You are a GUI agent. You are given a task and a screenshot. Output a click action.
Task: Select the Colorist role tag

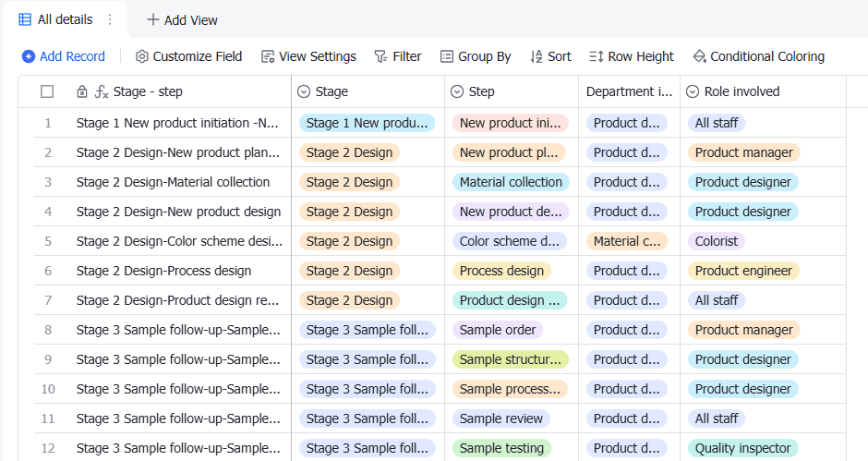(x=717, y=241)
